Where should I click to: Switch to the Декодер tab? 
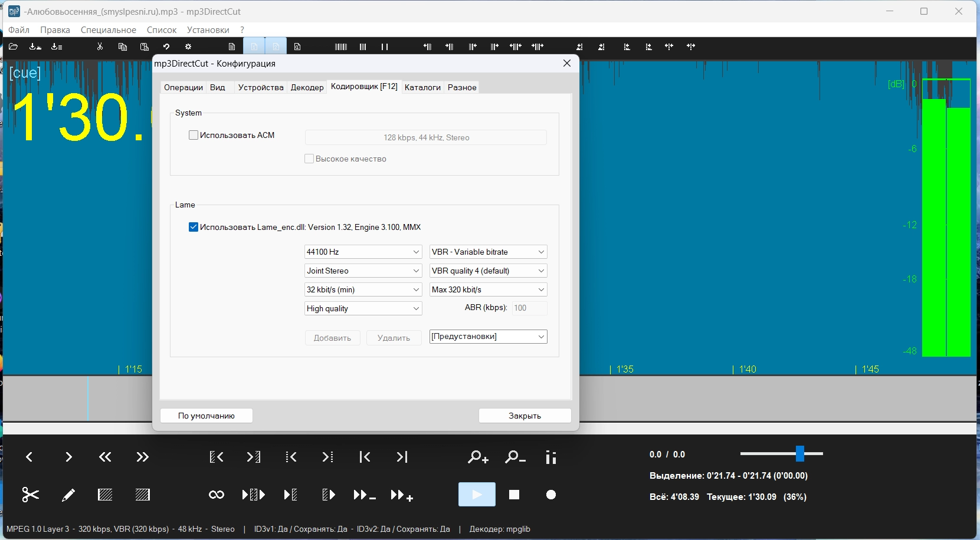pyautogui.click(x=307, y=87)
